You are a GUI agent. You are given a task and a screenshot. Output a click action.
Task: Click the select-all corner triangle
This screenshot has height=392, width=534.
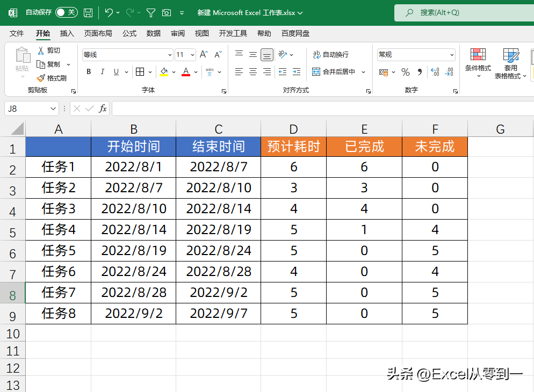17,129
